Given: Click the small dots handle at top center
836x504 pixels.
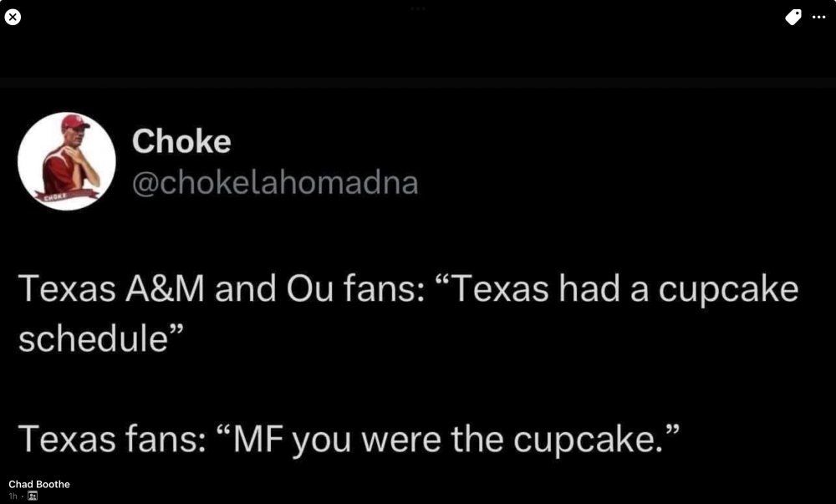Looking at the screenshot, I should tap(417, 8).
